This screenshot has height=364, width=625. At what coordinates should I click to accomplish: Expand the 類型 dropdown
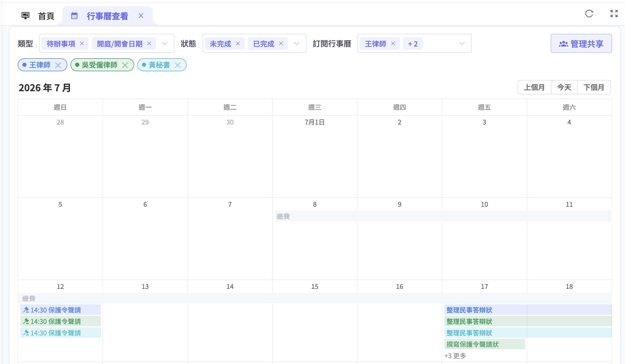pos(165,43)
